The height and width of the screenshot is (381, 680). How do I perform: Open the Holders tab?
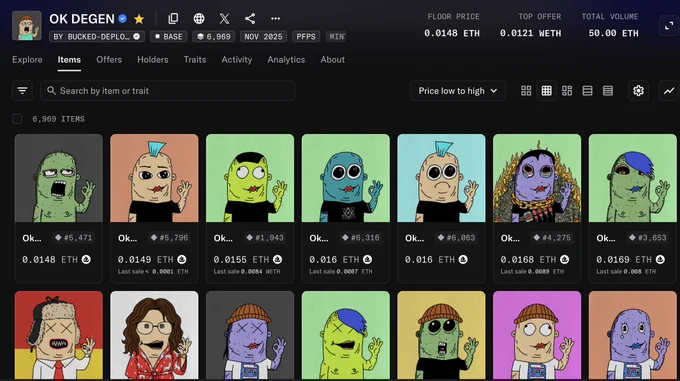point(153,60)
